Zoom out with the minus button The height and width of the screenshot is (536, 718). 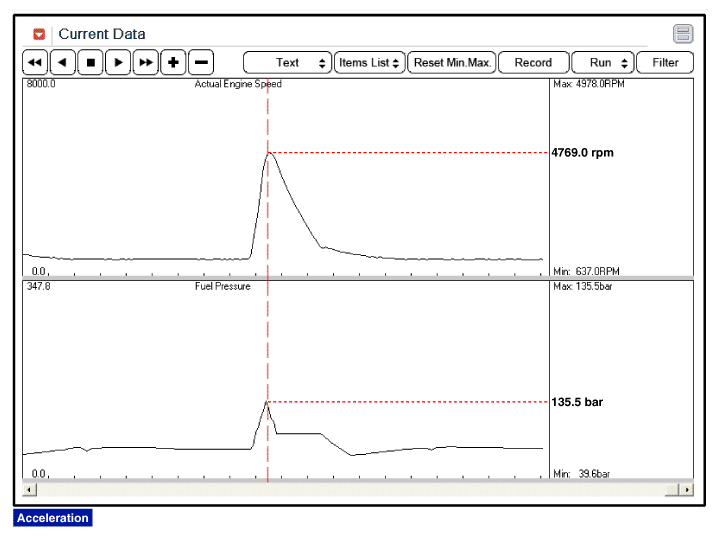click(x=201, y=62)
